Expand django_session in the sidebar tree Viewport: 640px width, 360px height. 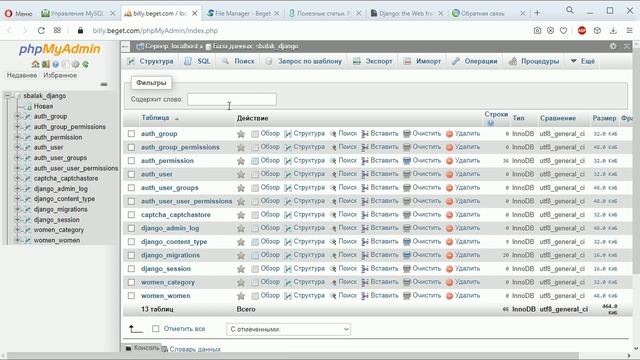[18, 220]
